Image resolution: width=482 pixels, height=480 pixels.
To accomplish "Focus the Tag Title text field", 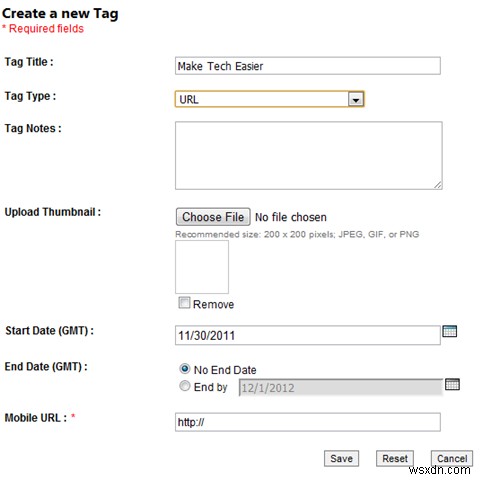I will click(308, 66).
